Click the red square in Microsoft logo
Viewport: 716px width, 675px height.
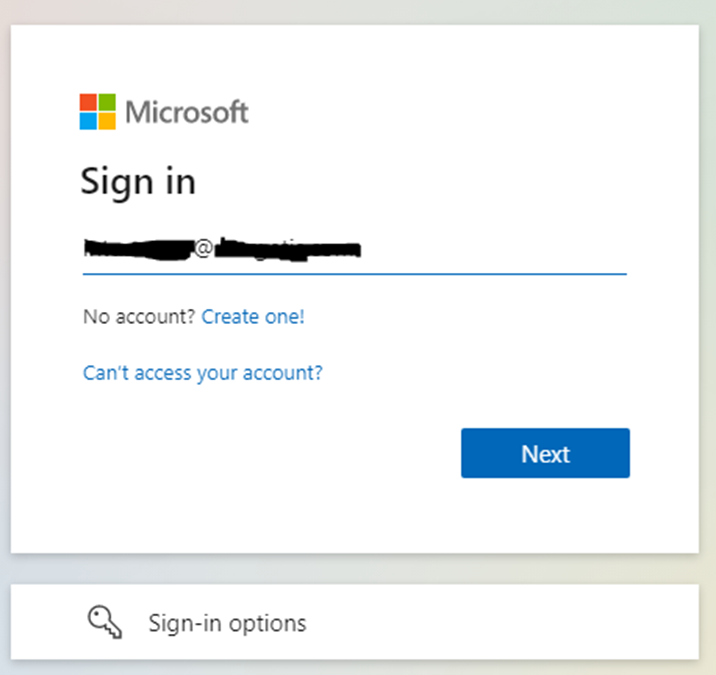[x=89, y=103]
